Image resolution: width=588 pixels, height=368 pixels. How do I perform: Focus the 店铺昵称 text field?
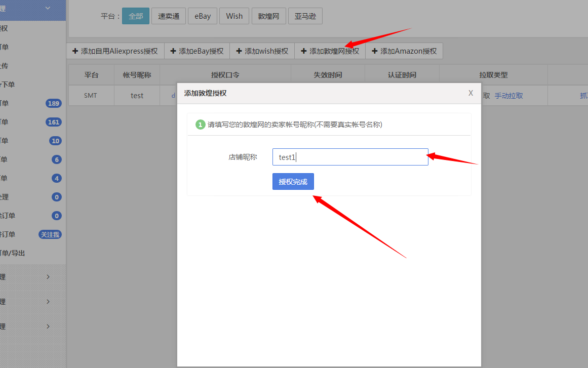point(350,157)
